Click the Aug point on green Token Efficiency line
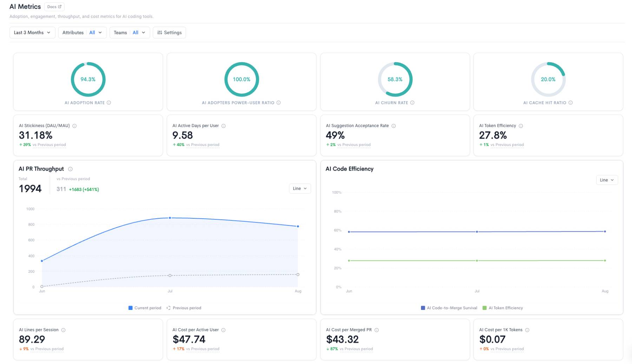632x364 pixels. (x=605, y=260)
